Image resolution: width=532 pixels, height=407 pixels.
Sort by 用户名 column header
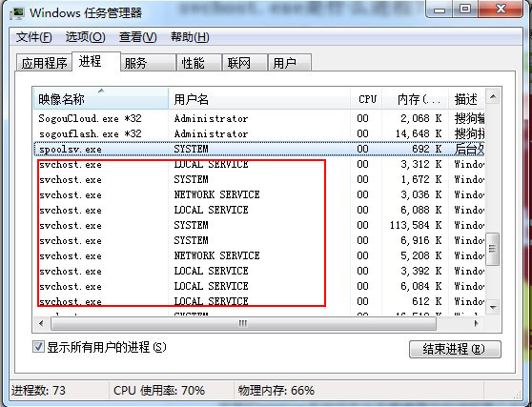tap(259, 99)
